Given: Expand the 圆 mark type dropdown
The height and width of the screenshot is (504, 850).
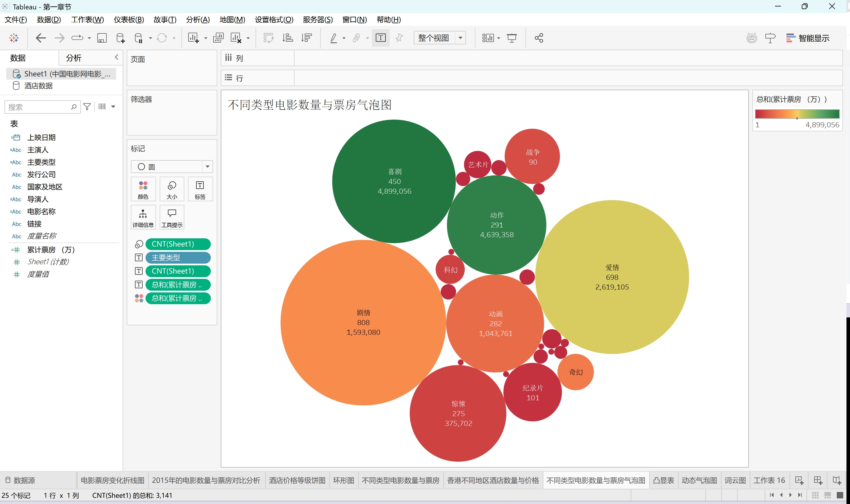Looking at the screenshot, I should click(x=207, y=167).
